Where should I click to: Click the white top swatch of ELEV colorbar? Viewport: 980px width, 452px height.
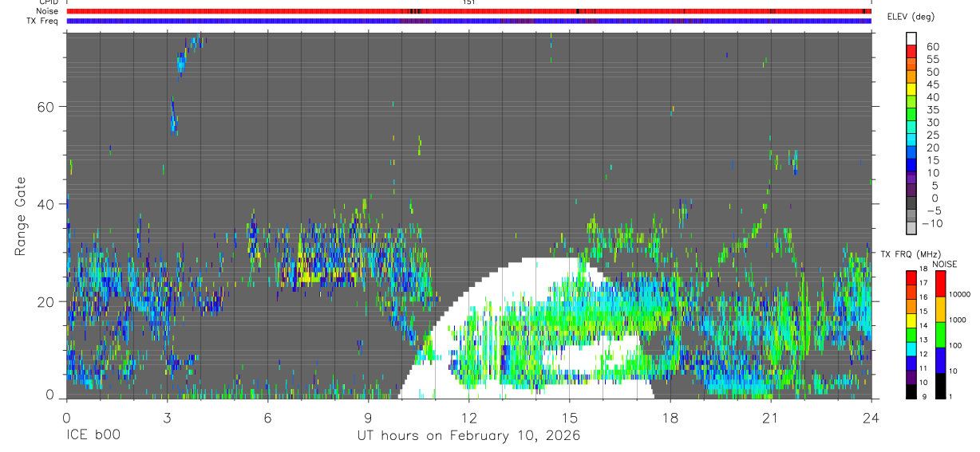(x=911, y=38)
